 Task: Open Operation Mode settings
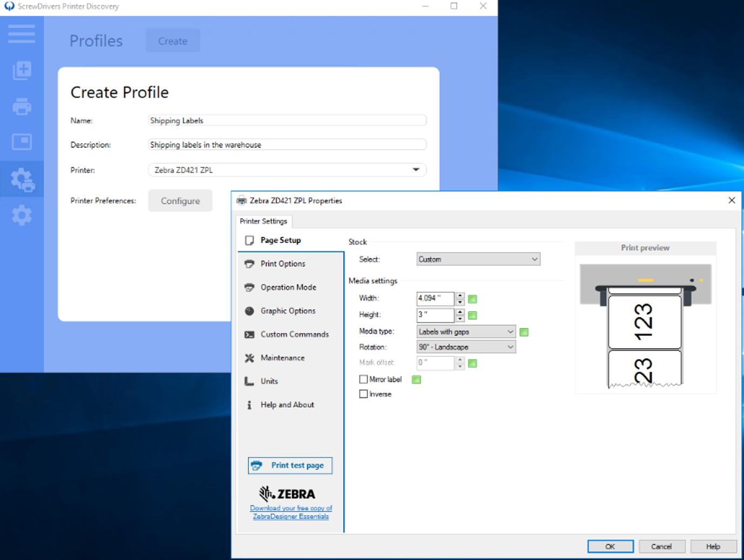coord(288,287)
